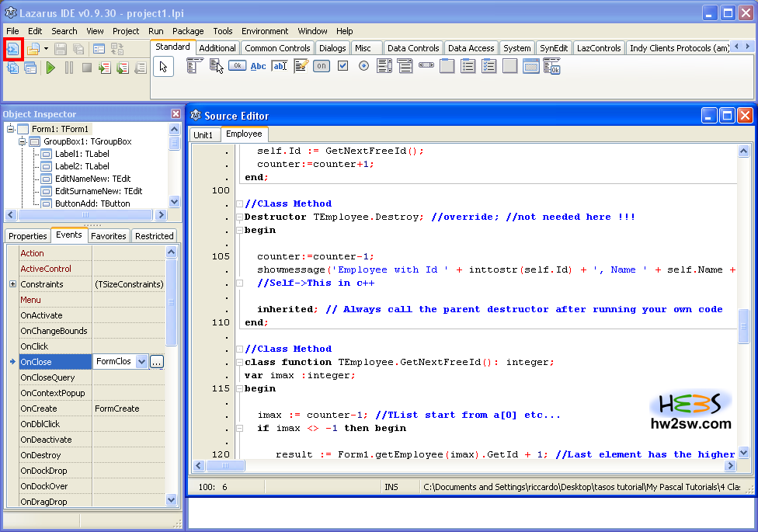Pick the TRadioButton component icon
Viewport: 758px width, 532px height.
364,66
